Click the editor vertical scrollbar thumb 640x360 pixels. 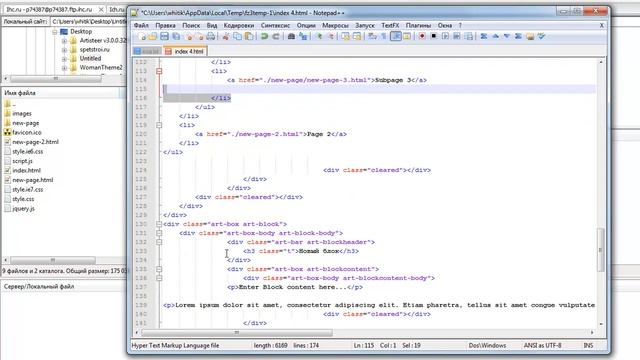click(600, 249)
